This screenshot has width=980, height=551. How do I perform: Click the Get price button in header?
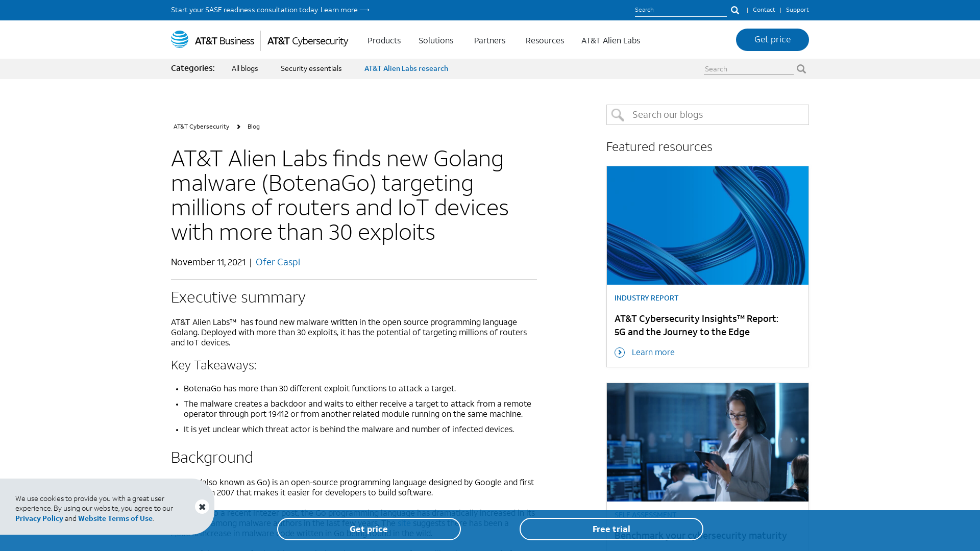pyautogui.click(x=772, y=40)
